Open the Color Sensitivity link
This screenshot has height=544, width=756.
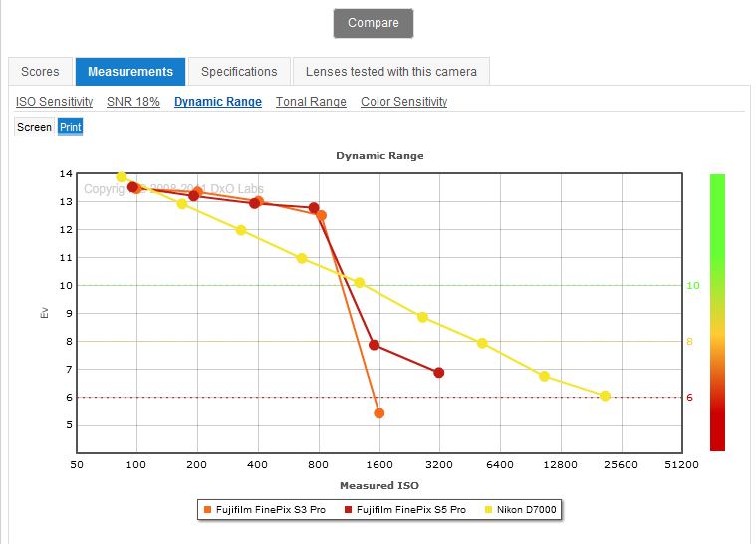coord(403,102)
